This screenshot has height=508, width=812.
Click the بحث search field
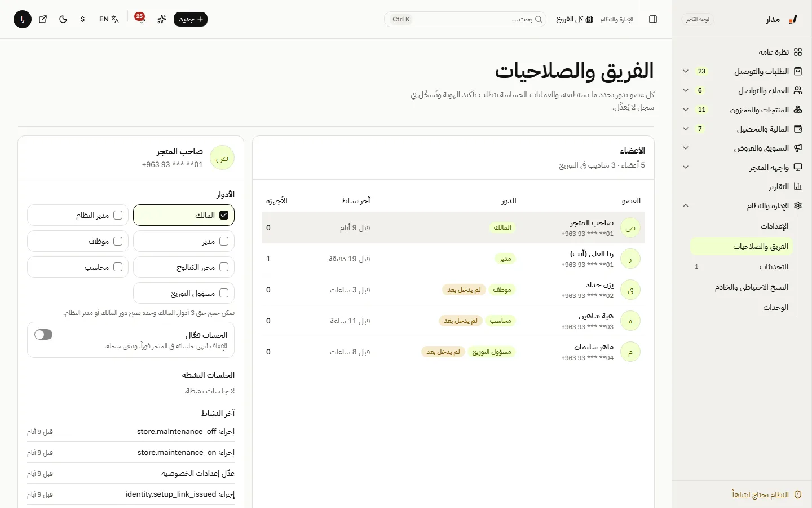(466, 19)
